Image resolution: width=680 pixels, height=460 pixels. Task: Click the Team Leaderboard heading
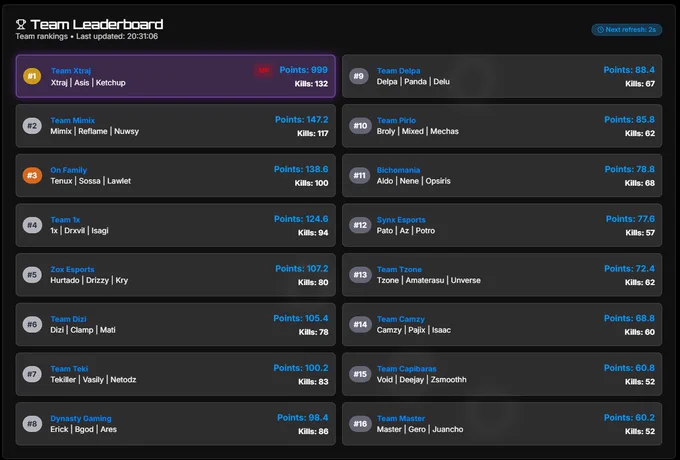click(x=97, y=24)
